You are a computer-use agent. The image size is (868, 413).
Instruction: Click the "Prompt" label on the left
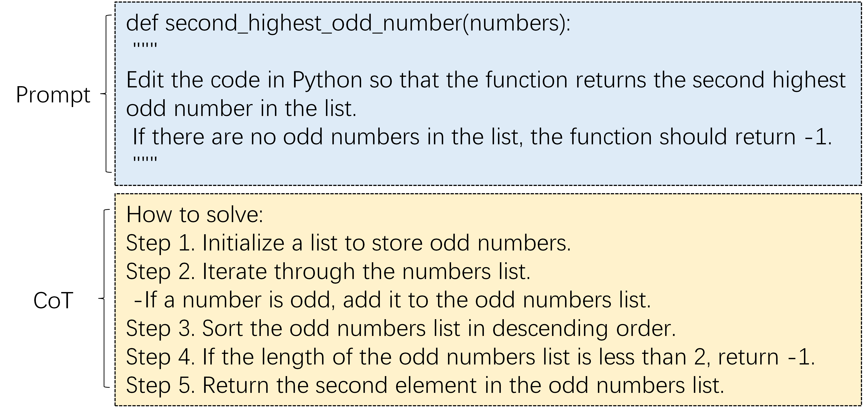[53, 95]
